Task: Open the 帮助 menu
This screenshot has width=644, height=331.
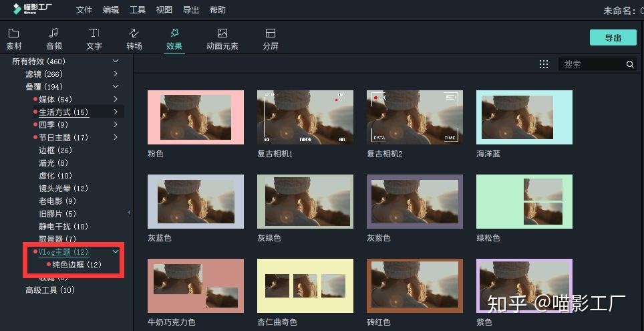Action: click(x=217, y=10)
